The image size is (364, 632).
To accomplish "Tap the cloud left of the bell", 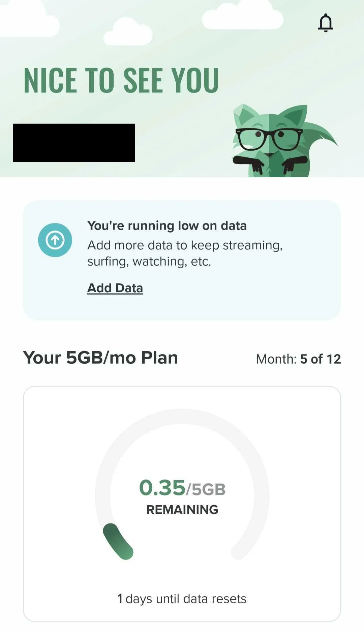I will click(x=243, y=17).
